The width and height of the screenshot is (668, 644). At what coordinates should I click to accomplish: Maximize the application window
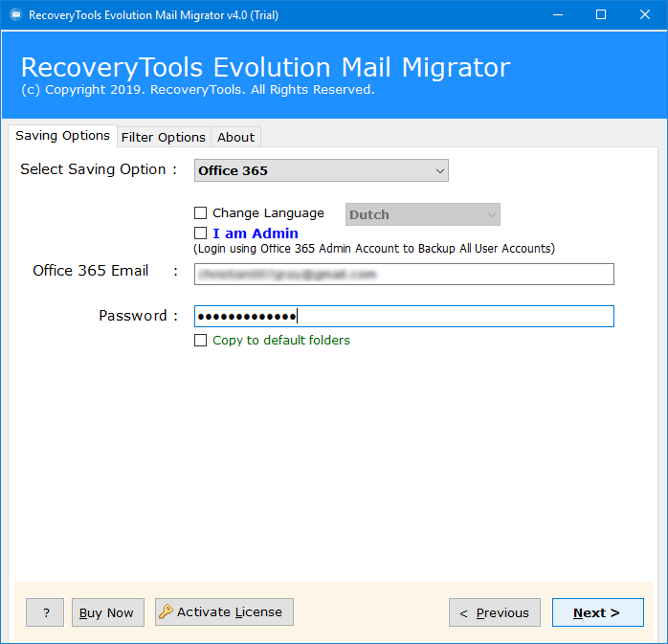601,15
